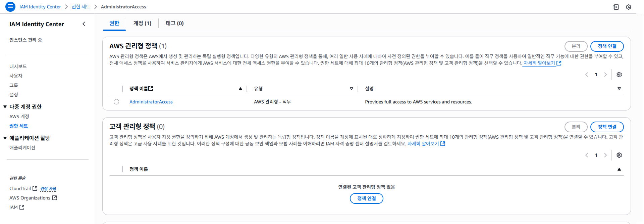Click the external link icon beside 정책 이름 header

(151, 88)
